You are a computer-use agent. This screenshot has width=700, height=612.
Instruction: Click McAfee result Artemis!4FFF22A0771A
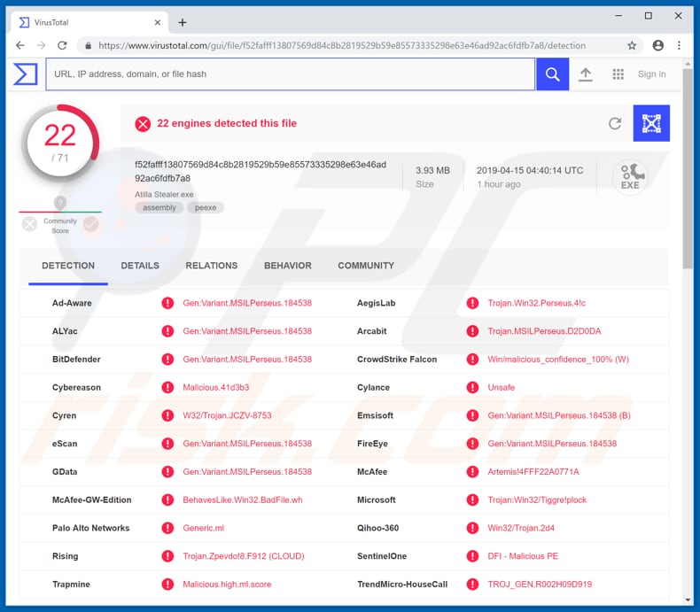pos(533,472)
